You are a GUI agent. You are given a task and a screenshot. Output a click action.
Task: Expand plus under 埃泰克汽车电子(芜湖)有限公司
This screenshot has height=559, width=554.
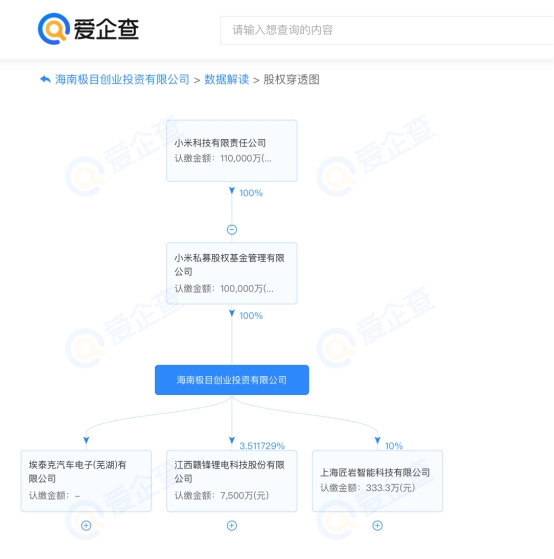point(86,525)
